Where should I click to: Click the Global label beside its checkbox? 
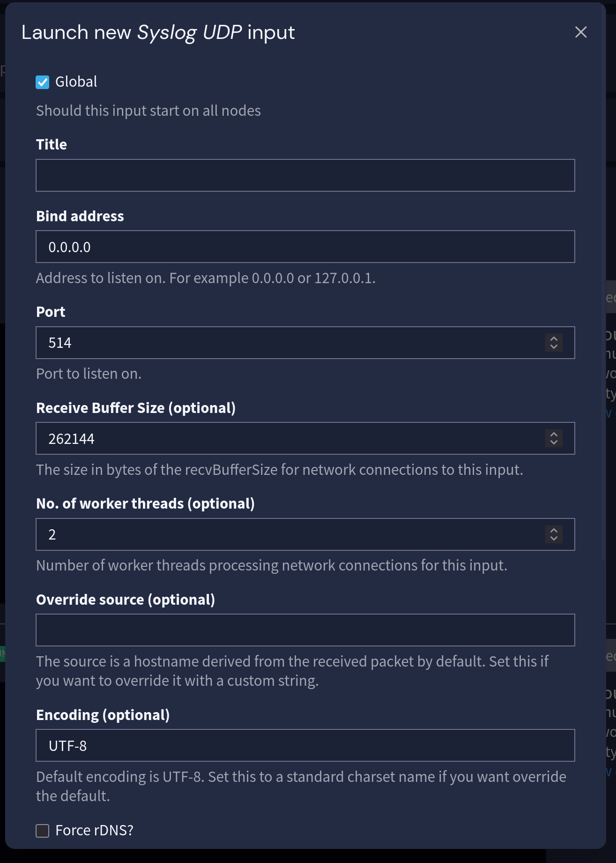76,82
